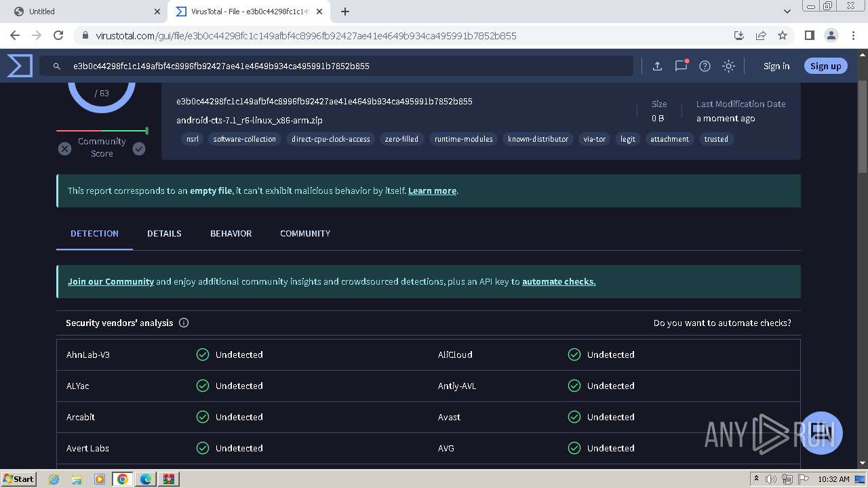
Task: Click the browser address bar URL
Action: (306, 35)
